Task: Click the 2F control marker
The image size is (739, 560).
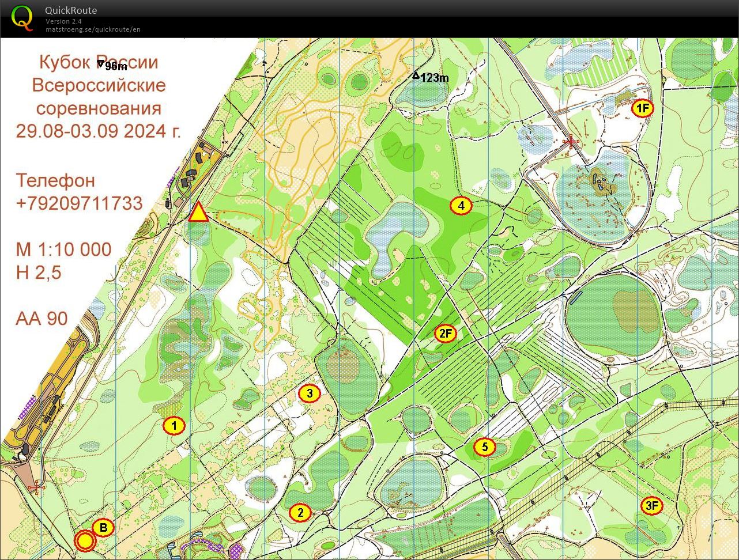Action: pyautogui.click(x=445, y=334)
